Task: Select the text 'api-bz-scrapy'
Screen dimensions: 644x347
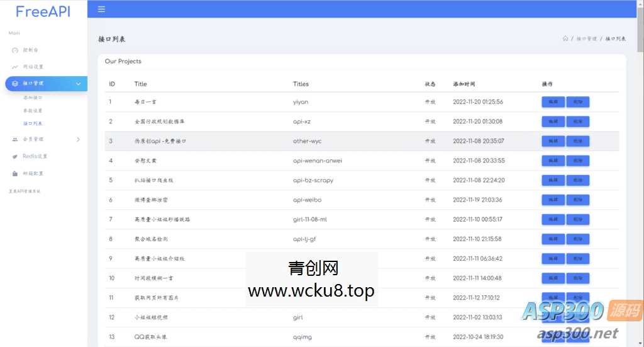Action: [313, 180]
